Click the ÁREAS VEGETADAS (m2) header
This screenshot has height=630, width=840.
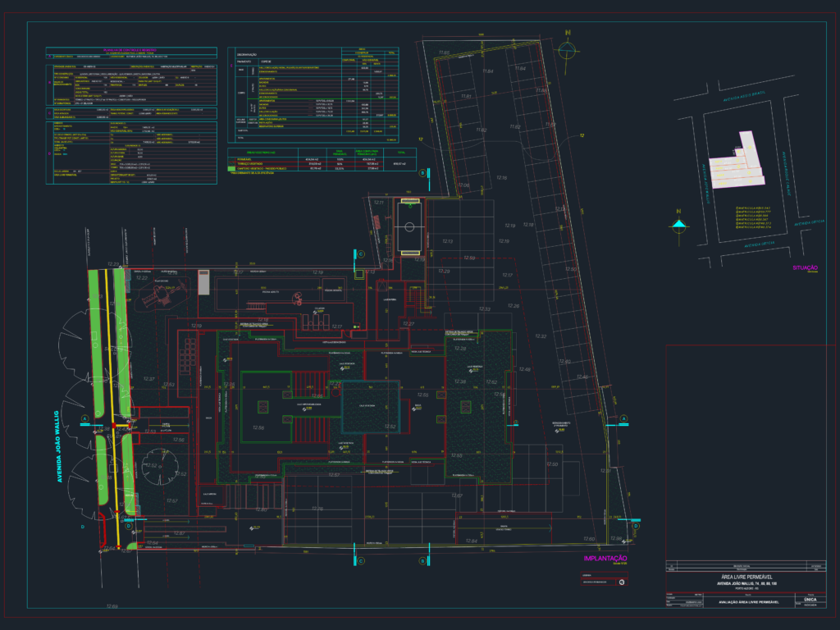click(x=261, y=153)
